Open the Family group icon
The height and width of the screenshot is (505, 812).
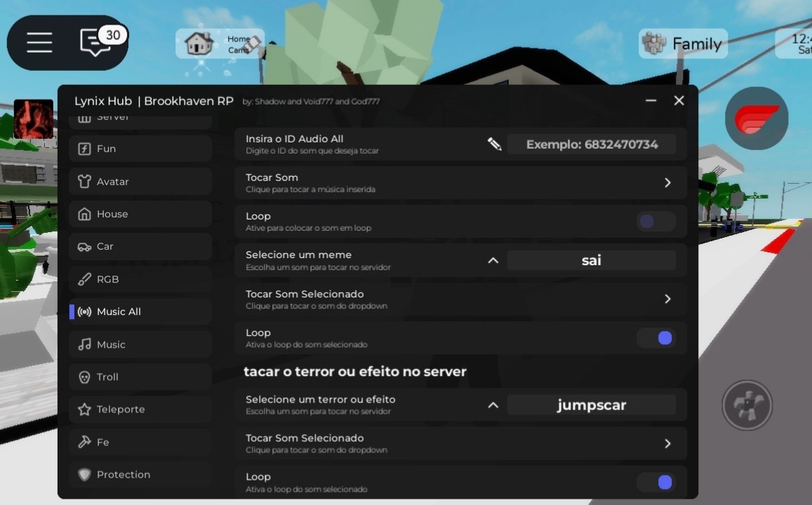coord(654,43)
